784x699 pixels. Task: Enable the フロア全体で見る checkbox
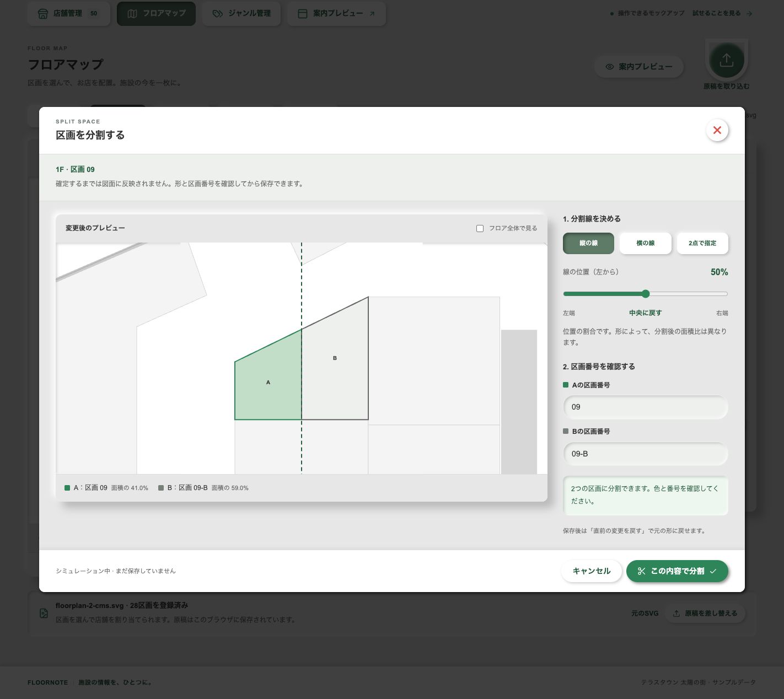480,228
